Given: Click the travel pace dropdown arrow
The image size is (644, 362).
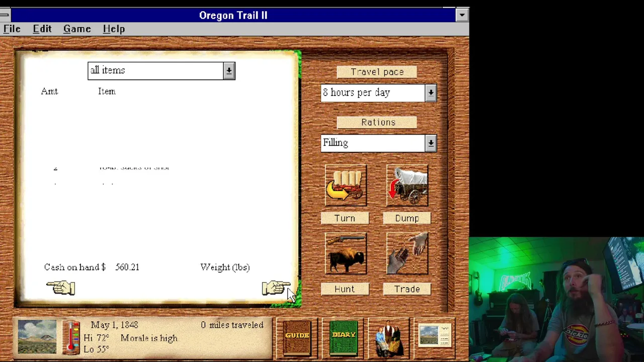Looking at the screenshot, I should coord(431,93).
